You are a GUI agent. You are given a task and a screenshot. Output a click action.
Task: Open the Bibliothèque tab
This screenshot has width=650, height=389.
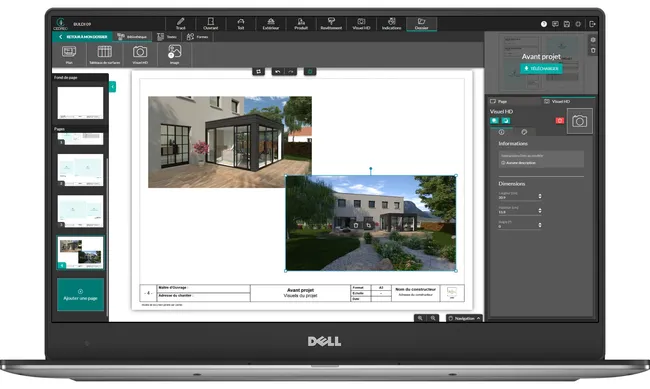point(132,37)
